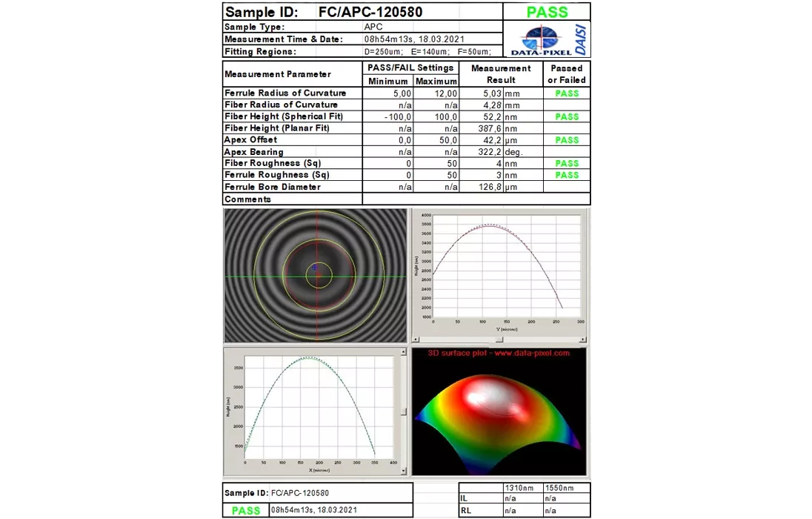Open the 3D surface plot image

pos(499,415)
